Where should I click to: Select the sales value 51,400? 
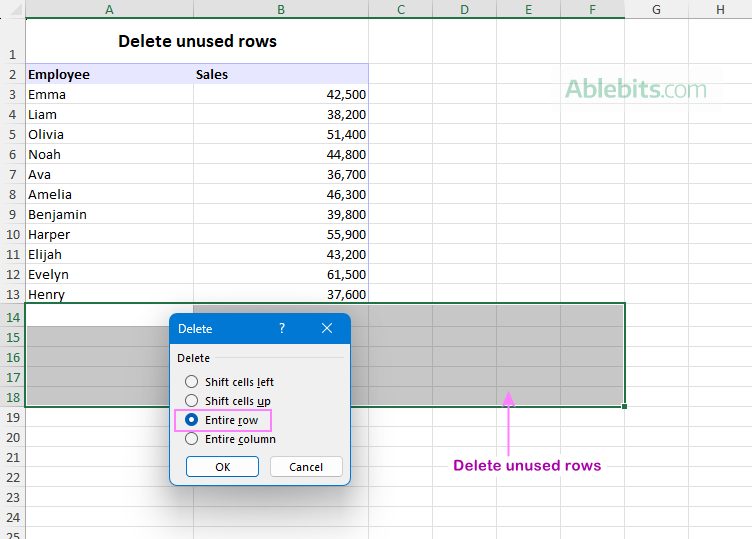[281, 134]
